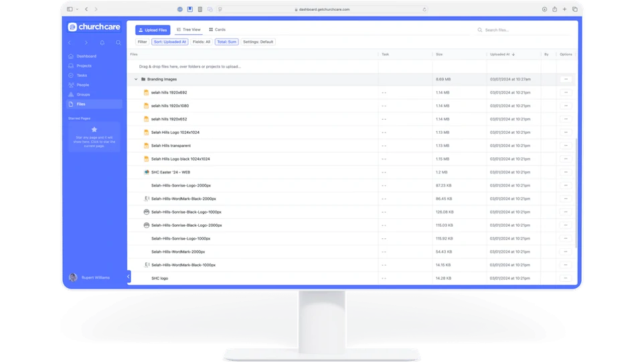Open a new browser tab
644x362 pixels.
[x=565, y=9]
